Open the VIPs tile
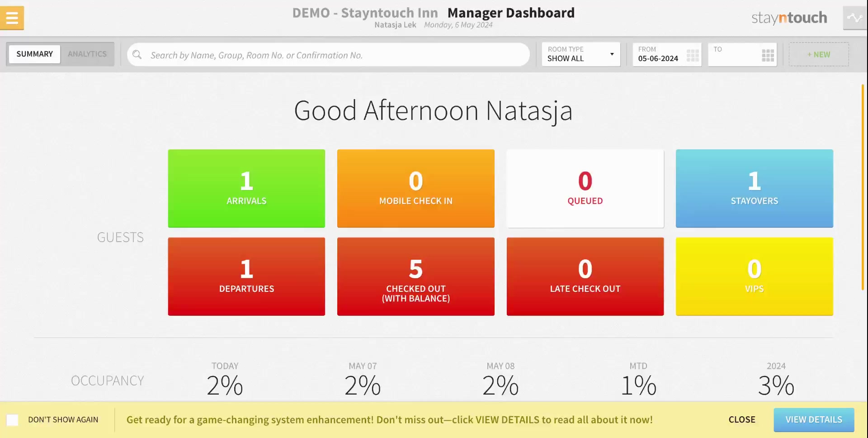This screenshot has height=438, width=868. (x=755, y=276)
